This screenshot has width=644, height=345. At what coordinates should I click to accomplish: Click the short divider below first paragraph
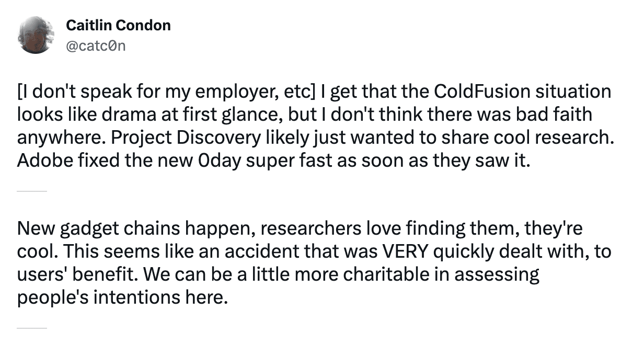point(32,191)
